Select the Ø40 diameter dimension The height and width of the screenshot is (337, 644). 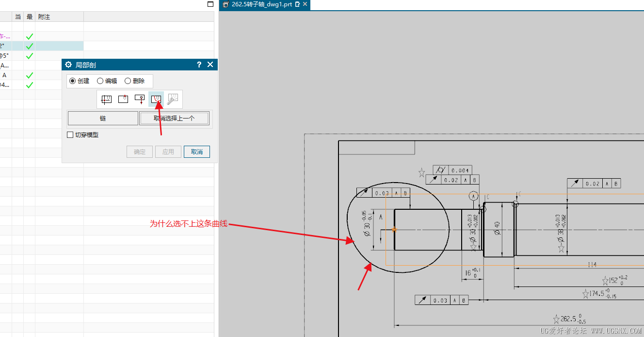point(497,228)
